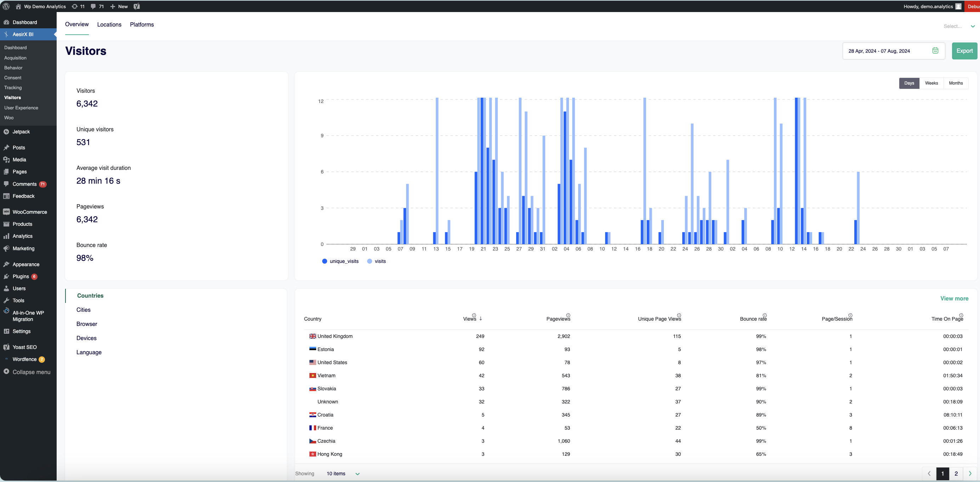Open the calendar icon in date range field
Image resolution: width=980 pixels, height=482 pixels.
935,51
